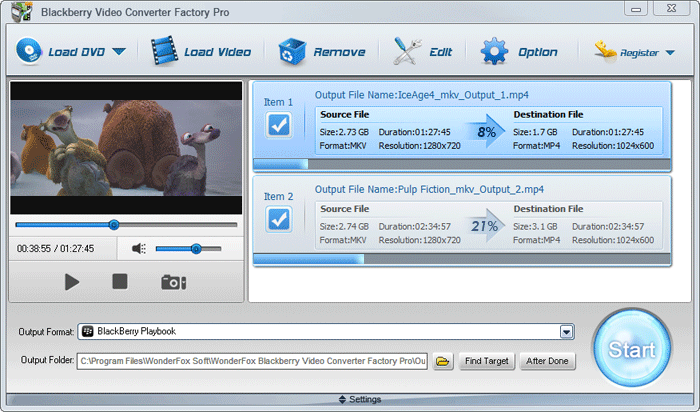Open the Edit tools icon

click(407, 51)
